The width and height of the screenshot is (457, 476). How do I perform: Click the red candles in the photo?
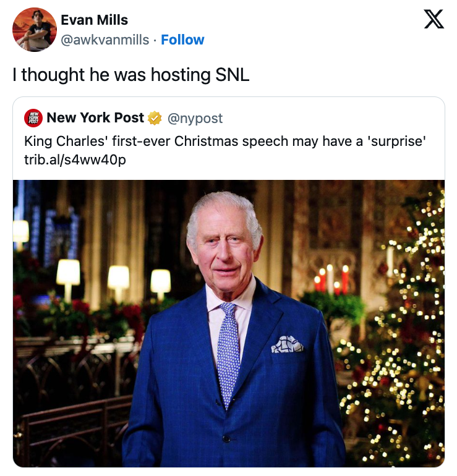pos(331,278)
